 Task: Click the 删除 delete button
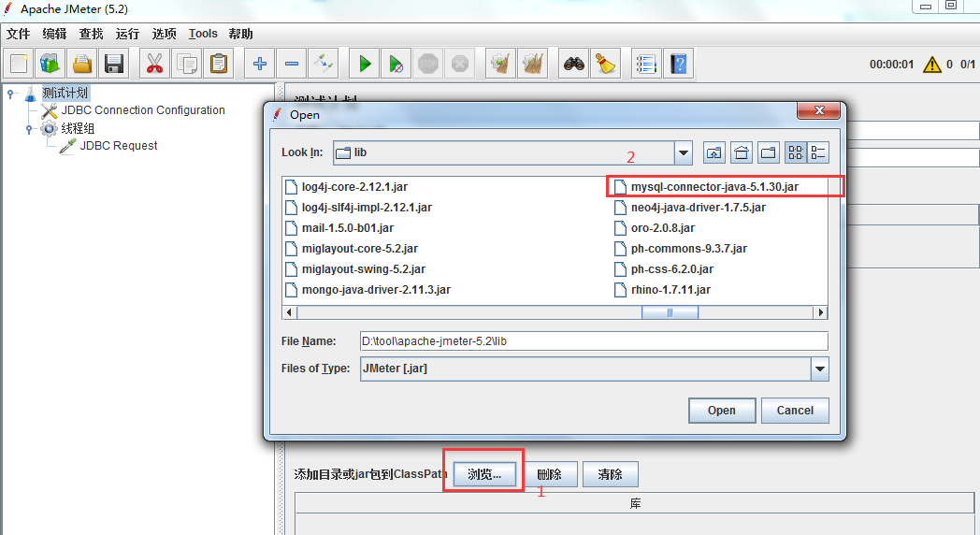pyautogui.click(x=549, y=474)
